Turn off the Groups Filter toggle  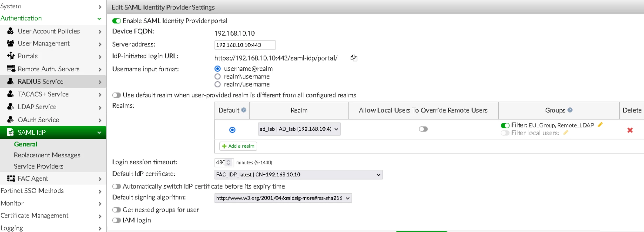coord(505,125)
